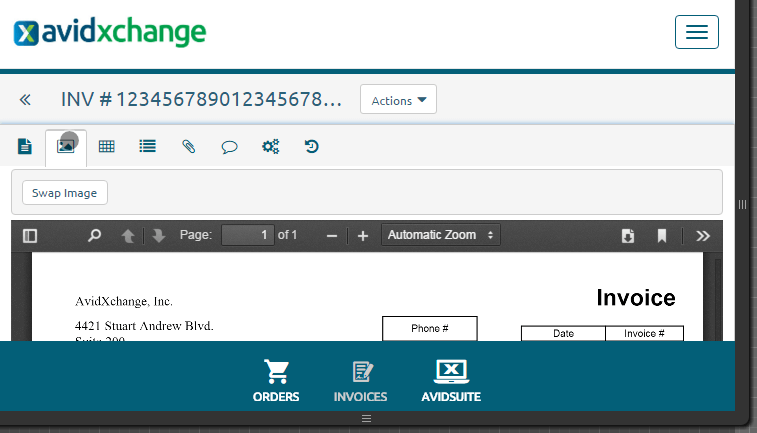Open the attachments paperclip tab
The height and width of the screenshot is (433, 757).
(188, 146)
